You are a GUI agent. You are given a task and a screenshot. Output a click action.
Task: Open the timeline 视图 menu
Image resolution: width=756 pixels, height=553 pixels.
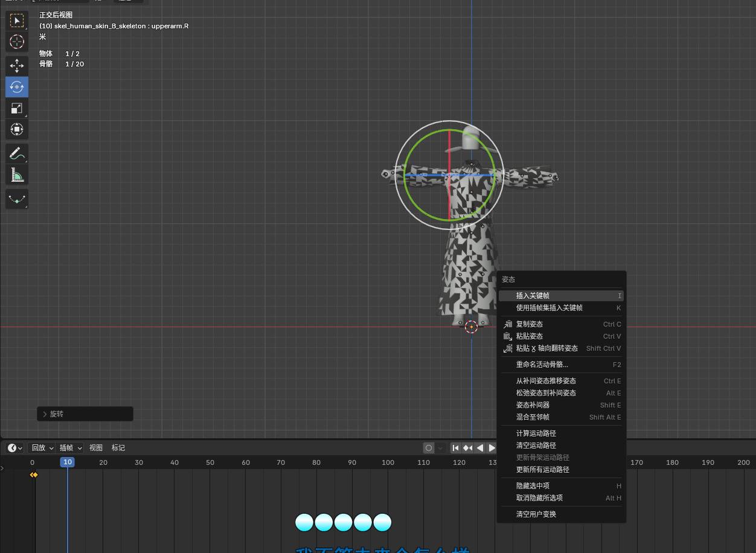click(96, 448)
